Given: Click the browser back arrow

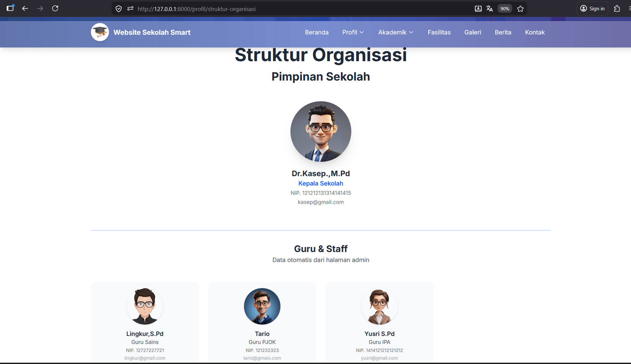Looking at the screenshot, I should (x=25, y=9).
